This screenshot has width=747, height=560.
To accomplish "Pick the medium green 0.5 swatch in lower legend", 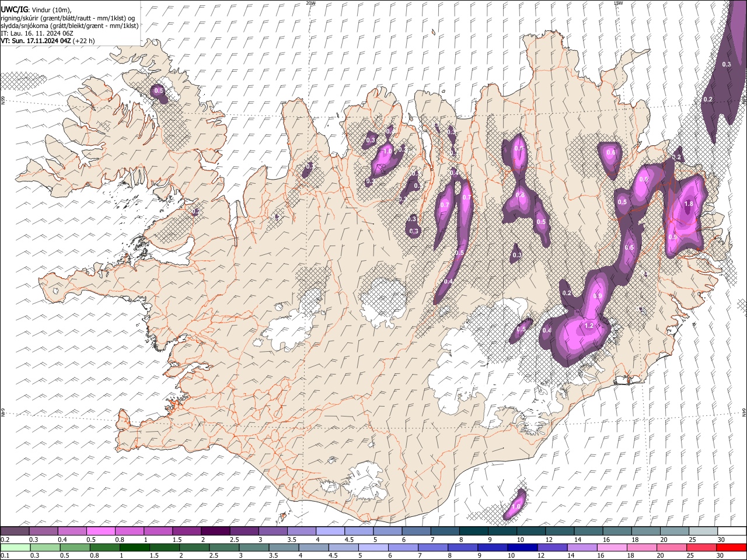I will [75, 547].
